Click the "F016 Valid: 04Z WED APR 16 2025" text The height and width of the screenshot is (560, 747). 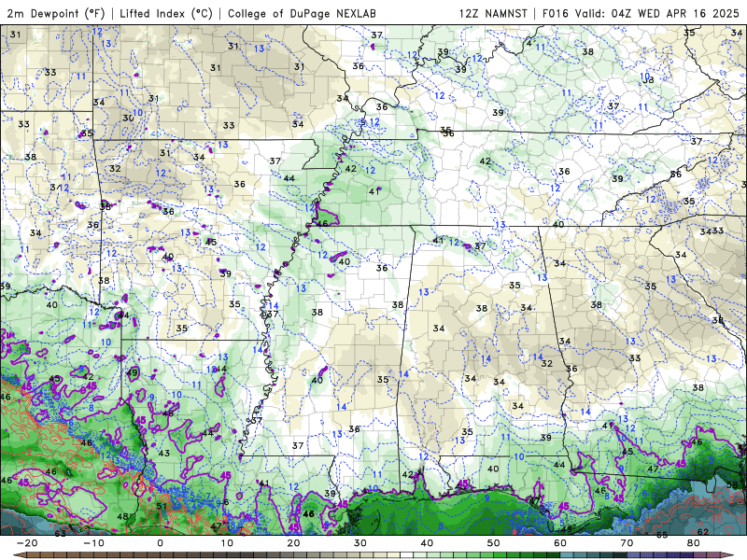coord(641,13)
